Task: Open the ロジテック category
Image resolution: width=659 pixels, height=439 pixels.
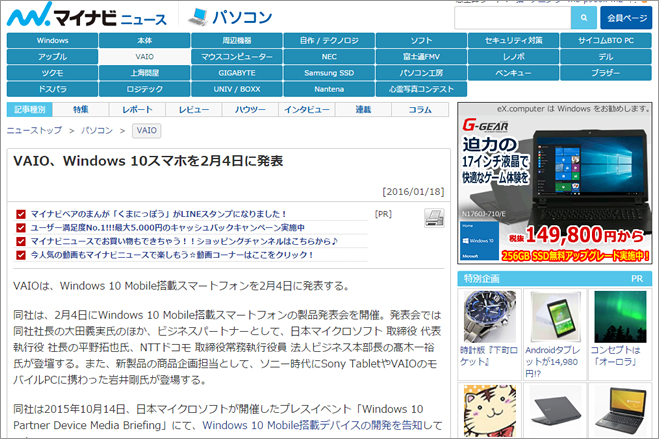Action: [x=145, y=89]
